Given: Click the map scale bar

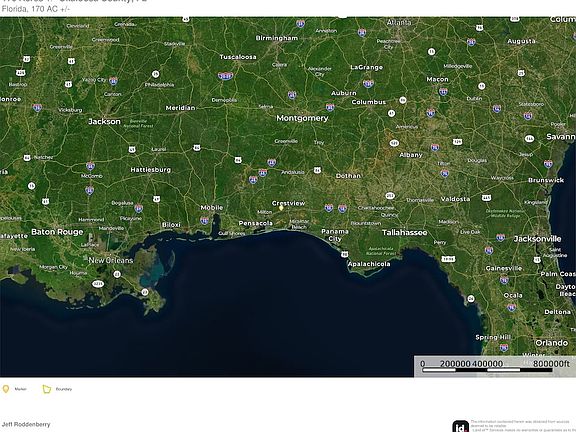Looking at the screenshot, I should [x=494, y=366].
